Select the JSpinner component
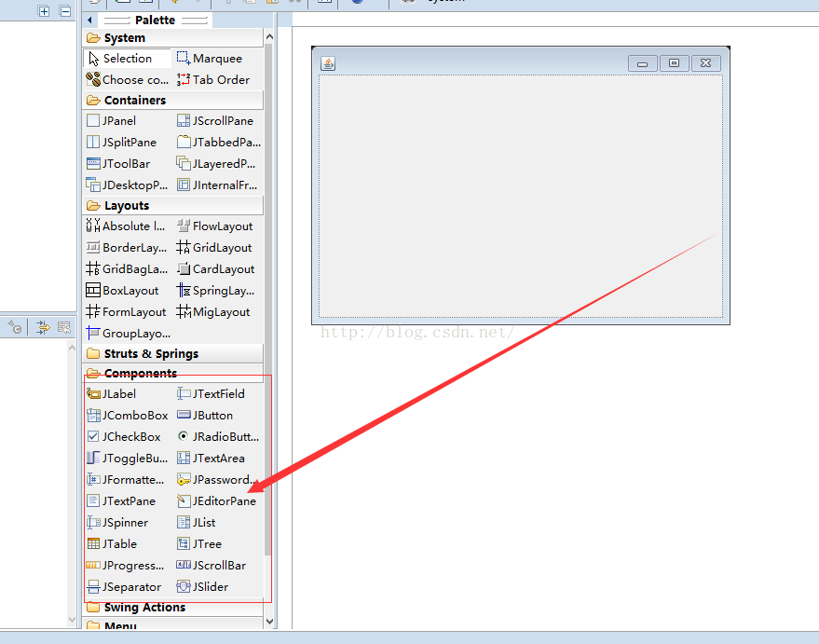 point(117,522)
